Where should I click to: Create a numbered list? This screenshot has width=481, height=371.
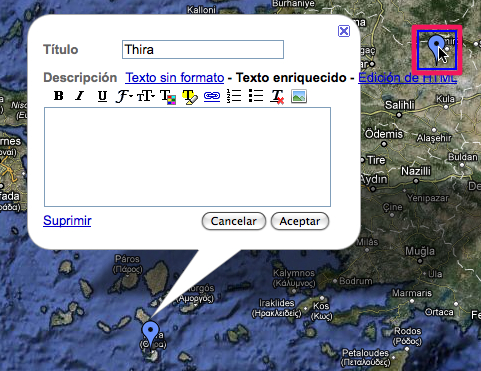(234, 96)
